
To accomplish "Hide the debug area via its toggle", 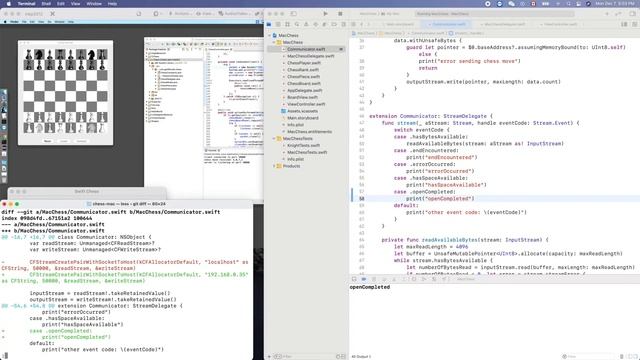I will [x=354, y=279].
